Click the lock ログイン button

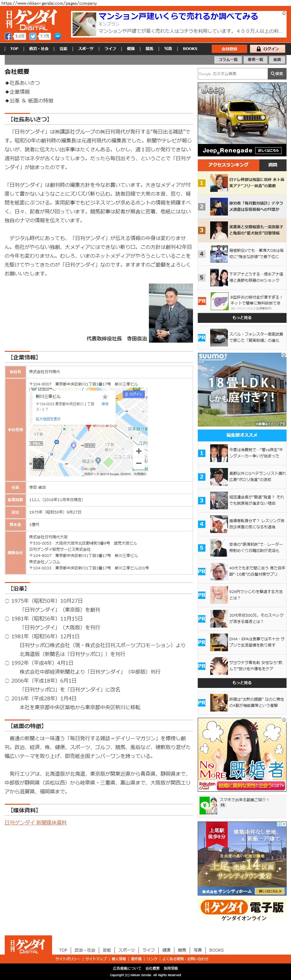[x=267, y=49]
